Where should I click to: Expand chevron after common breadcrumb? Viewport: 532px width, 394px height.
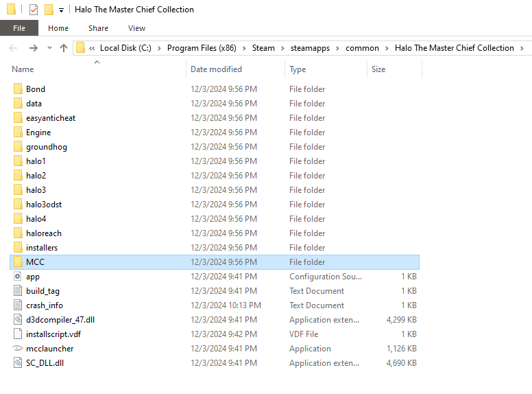pyautogui.click(x=387, y=48)
